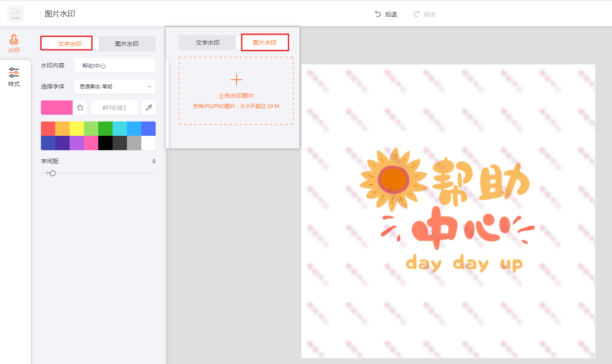Image resolution: width=612 pixels, height=364 pixels.
Task: Switch to 文字水印 tab in left panel
Action: point(70,44)
